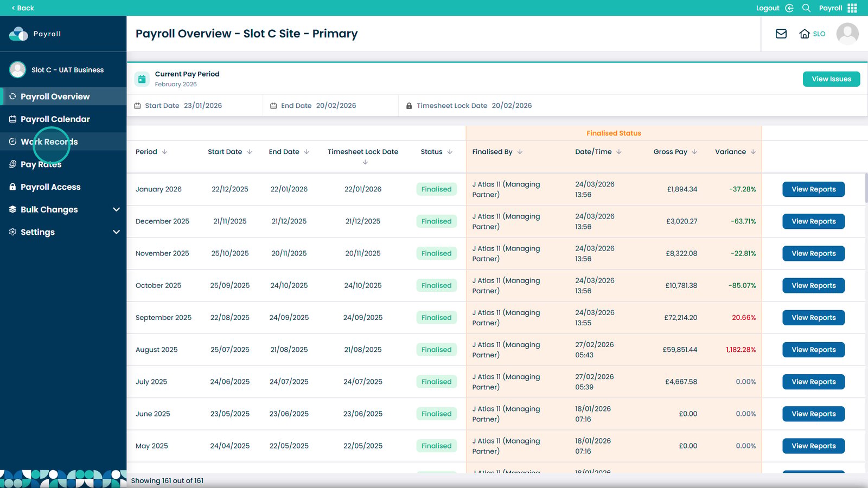Click the home SLO icon
This screenshot has height=488, width=868.
click(805, 34)
